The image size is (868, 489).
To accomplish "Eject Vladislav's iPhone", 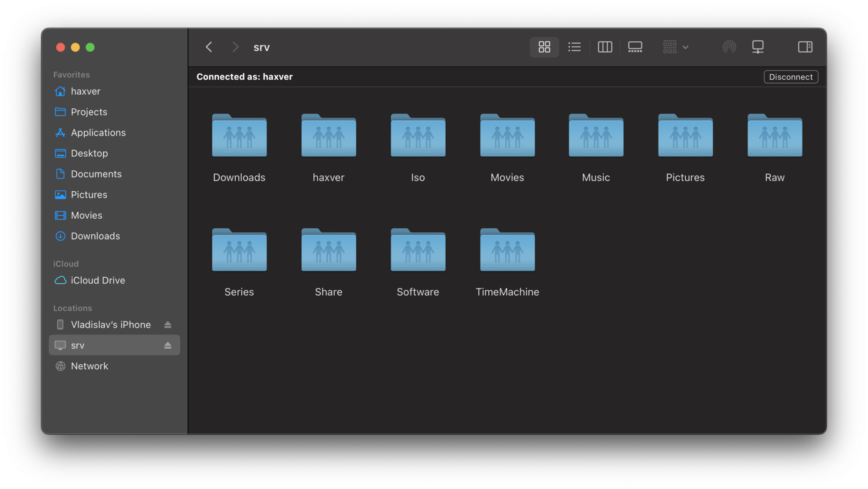I will (168, 325).
